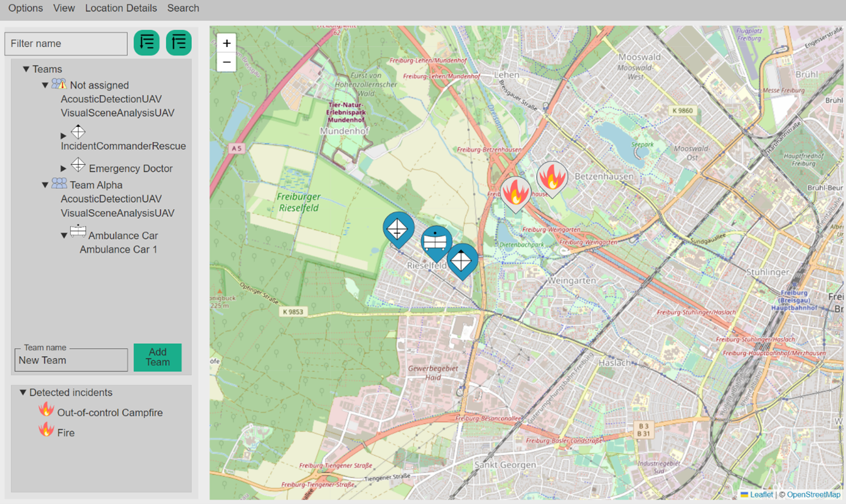Open the Options menu
The image size is (846, 504).
pyautogui.click(x=26, y=9)
